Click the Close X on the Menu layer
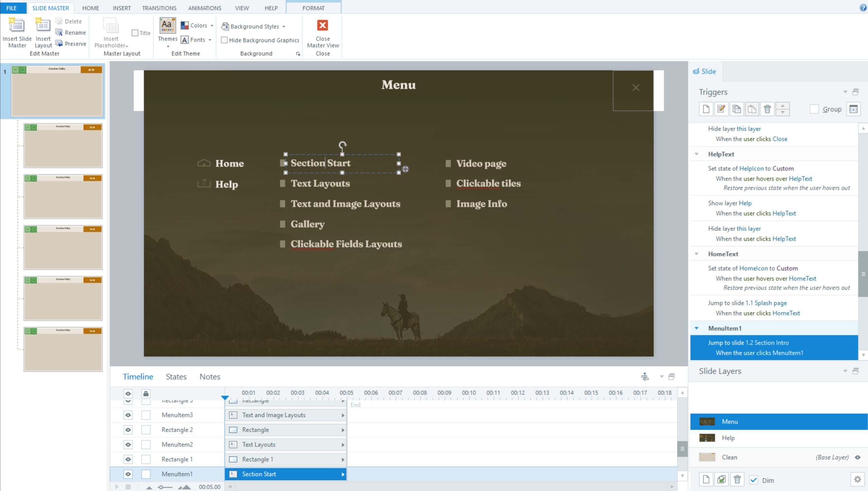 tap(636, 88)
